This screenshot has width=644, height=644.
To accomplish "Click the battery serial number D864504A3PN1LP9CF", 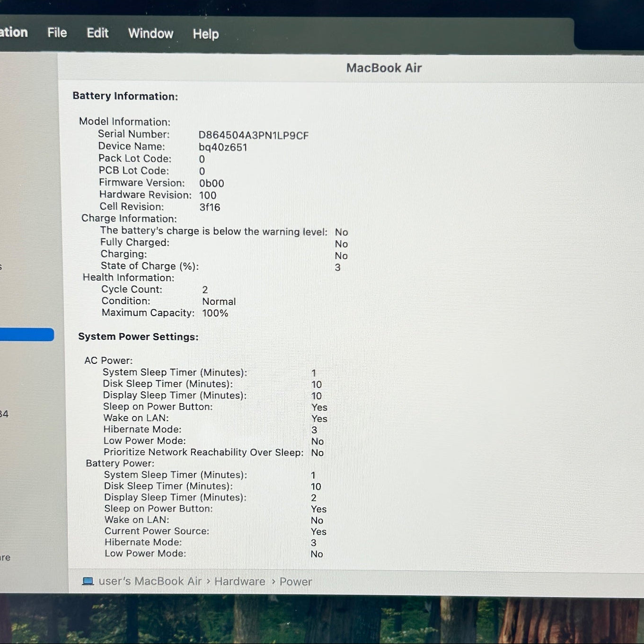I will 253,136.
